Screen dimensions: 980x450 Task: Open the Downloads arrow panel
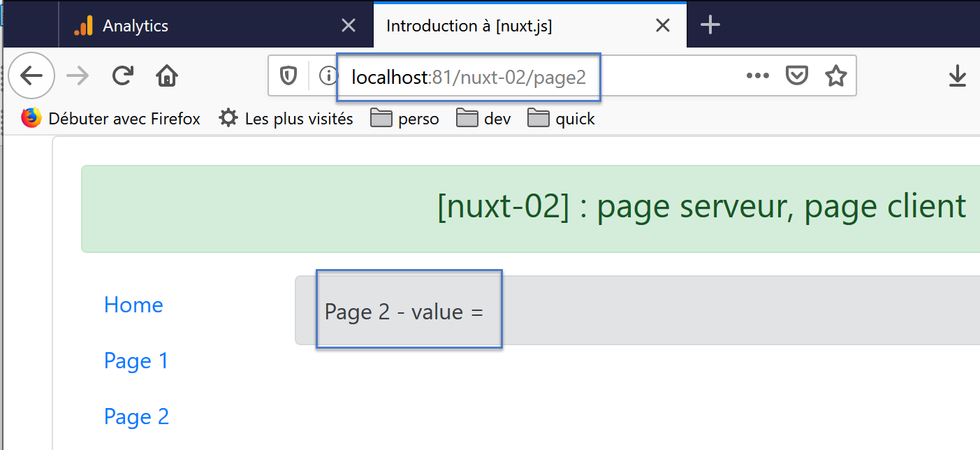click(957, 75)
